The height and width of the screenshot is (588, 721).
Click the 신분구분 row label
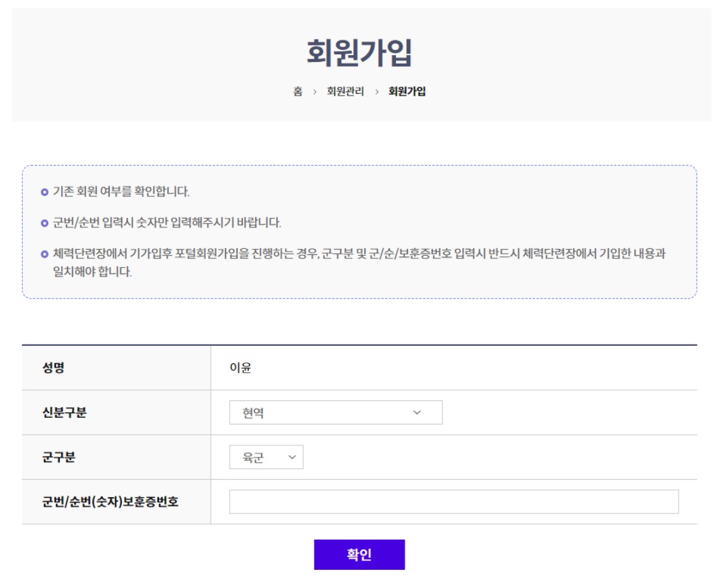pos(65,412)
